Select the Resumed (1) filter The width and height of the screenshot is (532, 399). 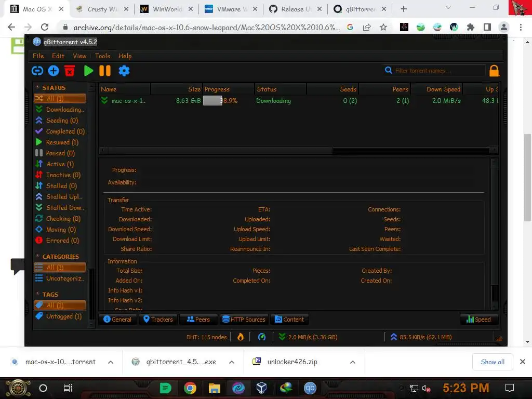pos(60,142)
